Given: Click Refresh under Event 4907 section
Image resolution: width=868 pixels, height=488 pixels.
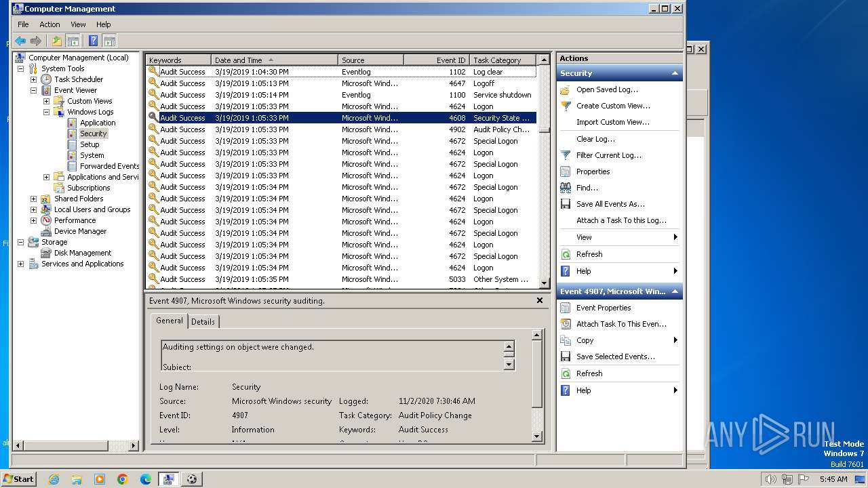Looking at the screenshot, I should (589, 373).
